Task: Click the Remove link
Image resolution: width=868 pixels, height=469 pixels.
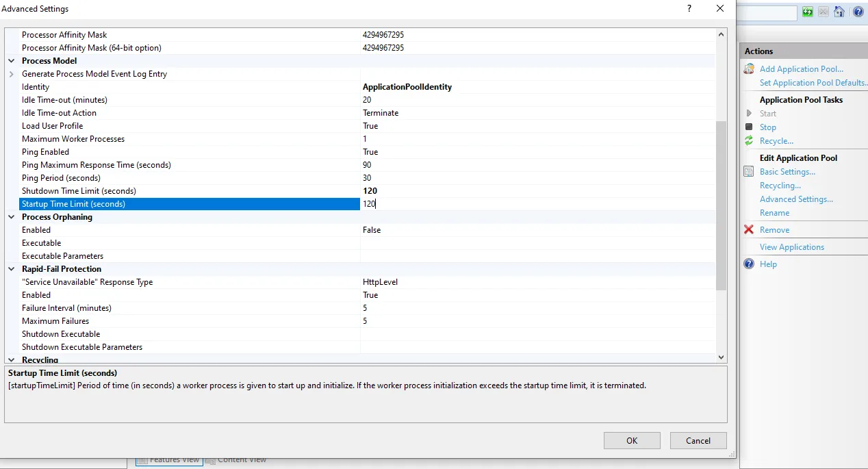Action: click(774, 230)
